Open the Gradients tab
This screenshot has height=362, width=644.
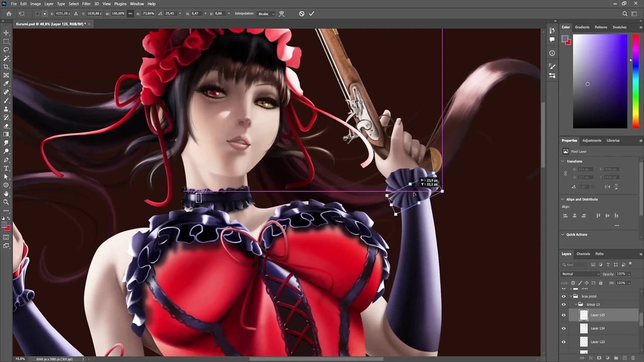(x=582, y=27)
